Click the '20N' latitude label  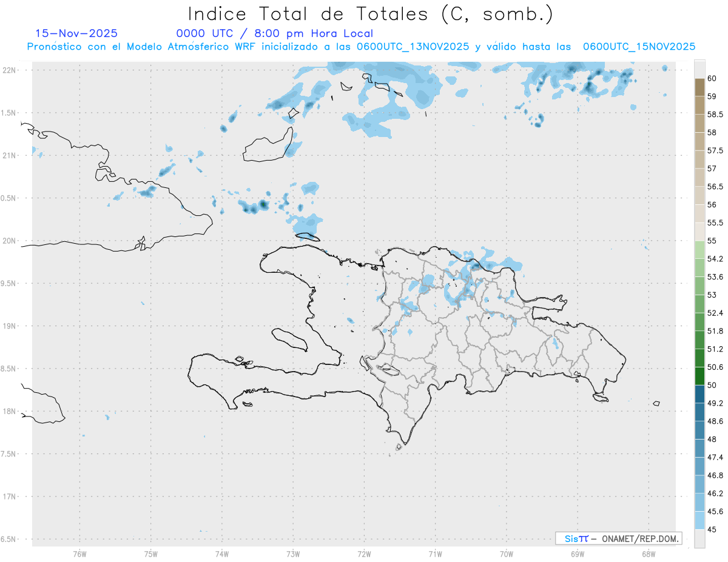point(10,241)
